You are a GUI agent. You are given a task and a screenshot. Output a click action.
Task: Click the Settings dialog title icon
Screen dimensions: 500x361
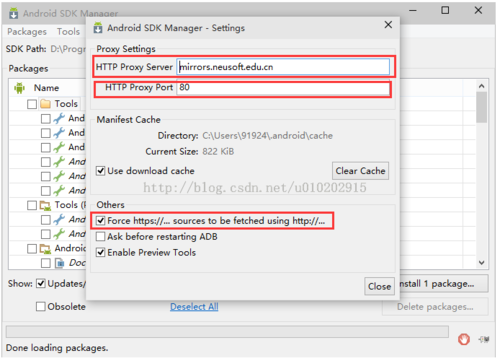98,28
